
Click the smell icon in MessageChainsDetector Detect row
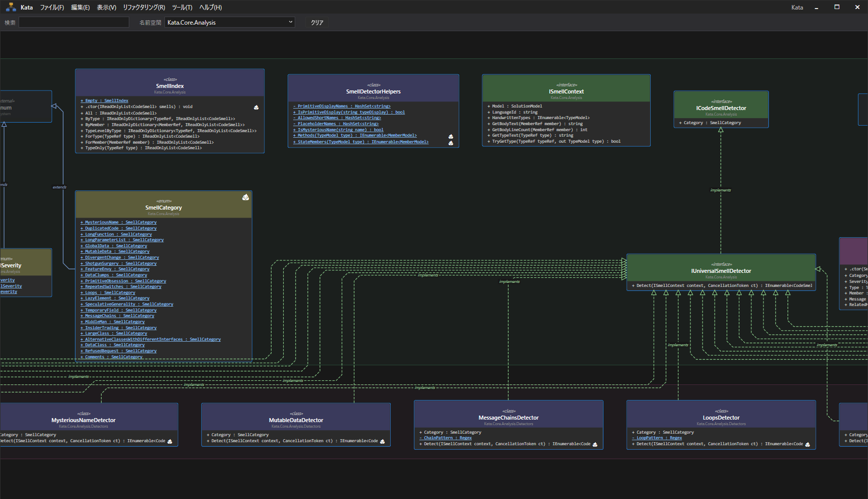coord(595,444)
